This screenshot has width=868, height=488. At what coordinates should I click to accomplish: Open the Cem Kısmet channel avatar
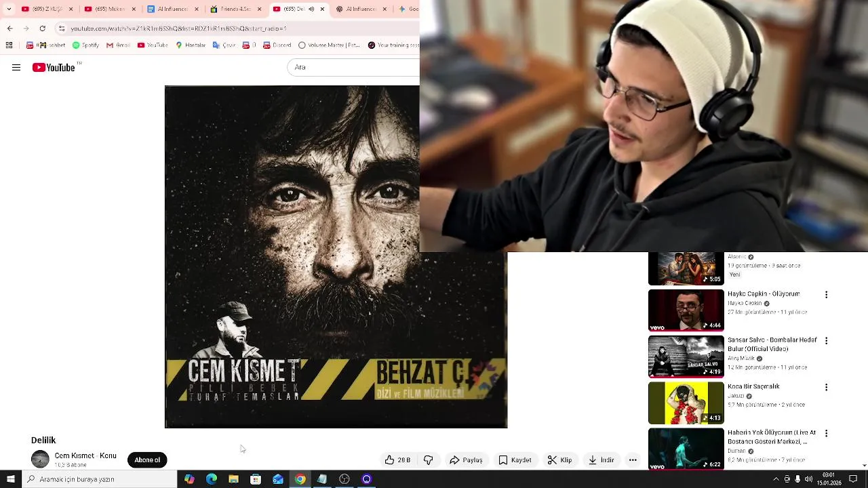(40, 460)
